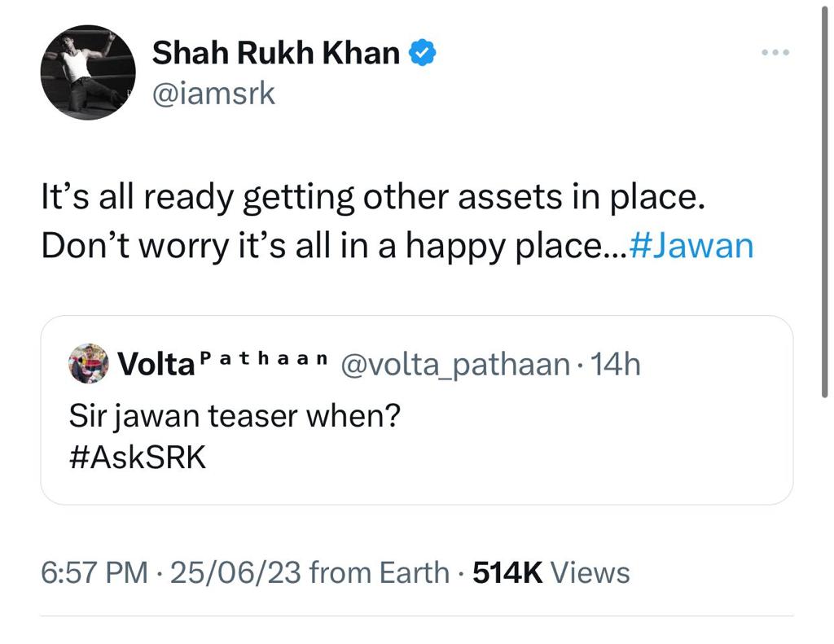Click the 6:57 PM tweet time
This screenshot has width=834, height=644.
point(94,572)
